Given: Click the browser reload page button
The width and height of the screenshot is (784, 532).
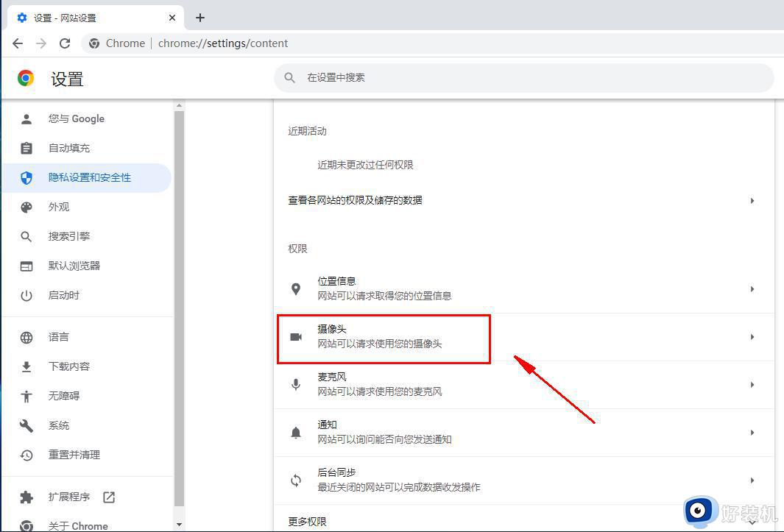Looking at the screenshot, I should pos(65,43).
